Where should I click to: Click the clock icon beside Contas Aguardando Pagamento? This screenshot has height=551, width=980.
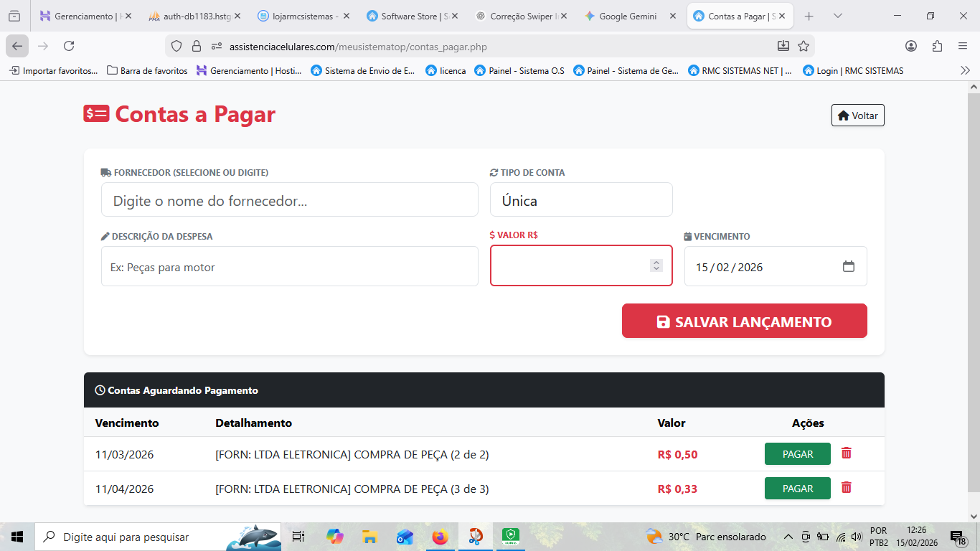[100, 390]
